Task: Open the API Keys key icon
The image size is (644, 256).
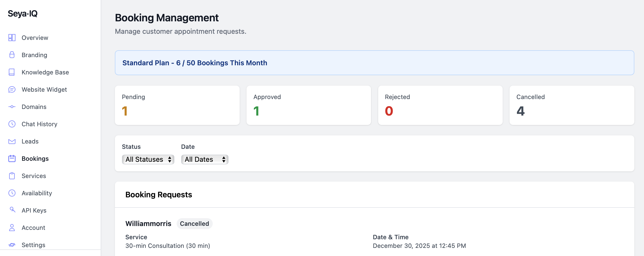Action: click(x=12, y=210)
